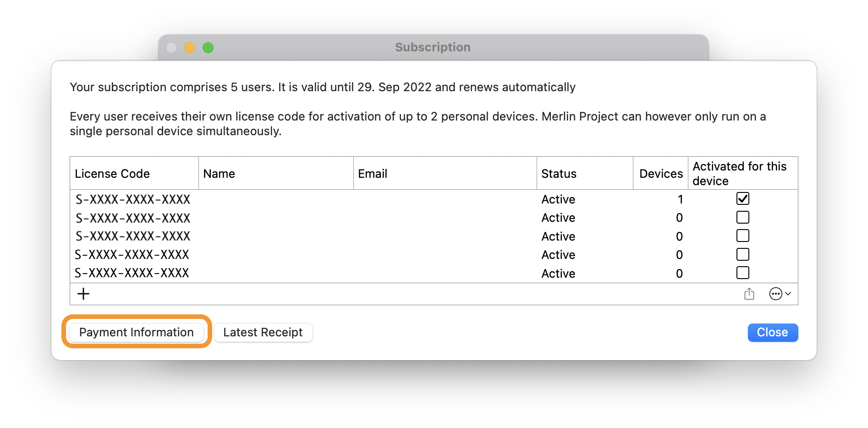Screen dimensions: 868x428
Task: Click the green zoom window button
Action: click(x=208, y=48)
